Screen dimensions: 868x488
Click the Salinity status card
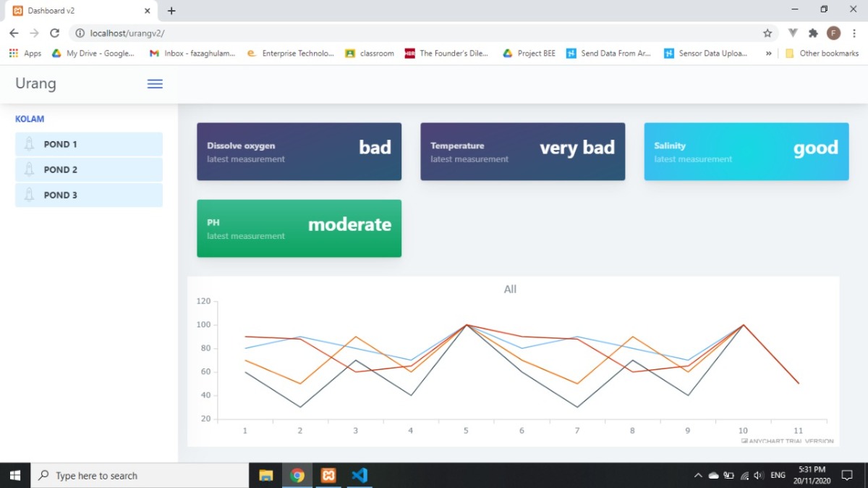coord(746,151)
